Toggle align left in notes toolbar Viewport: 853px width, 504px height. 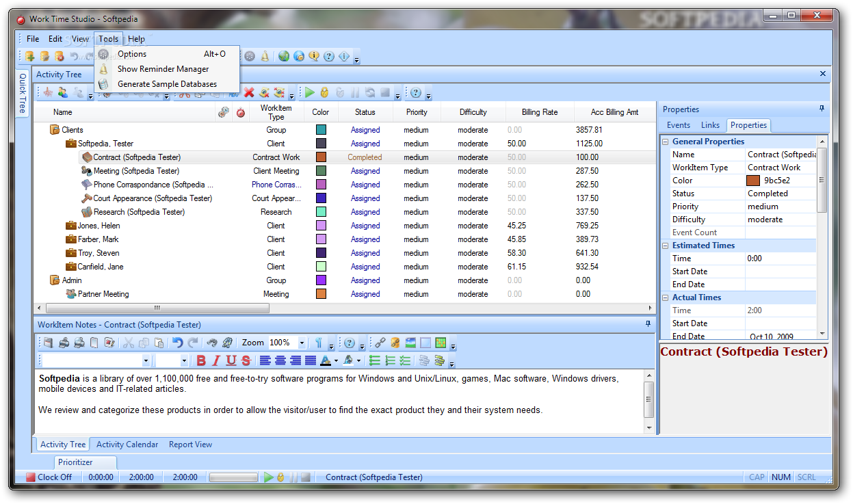point(265,360)
